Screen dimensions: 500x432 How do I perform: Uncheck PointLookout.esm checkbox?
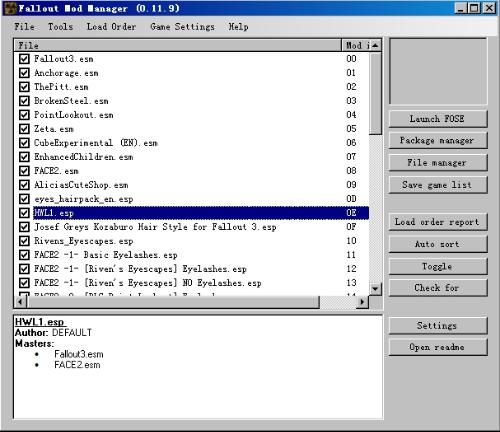coord(24,115)
